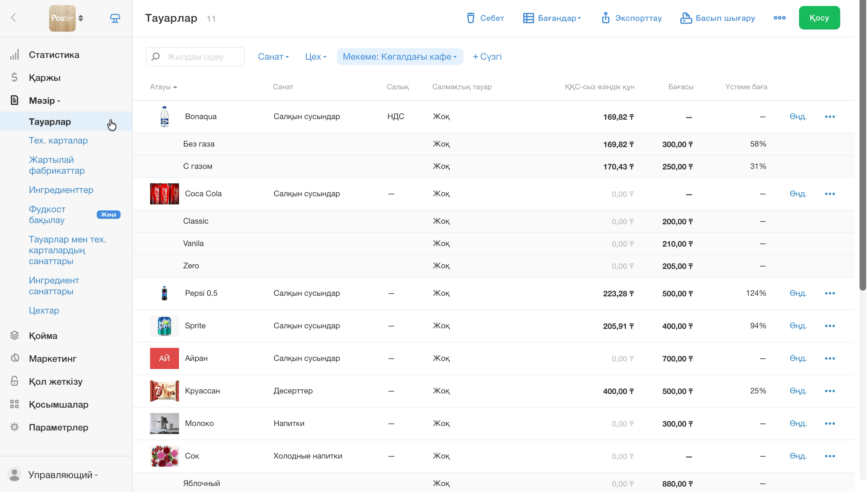Collapse sidebar with the back arrow
The width and height of the screenshot is (868, 492).
pos(14,17)
